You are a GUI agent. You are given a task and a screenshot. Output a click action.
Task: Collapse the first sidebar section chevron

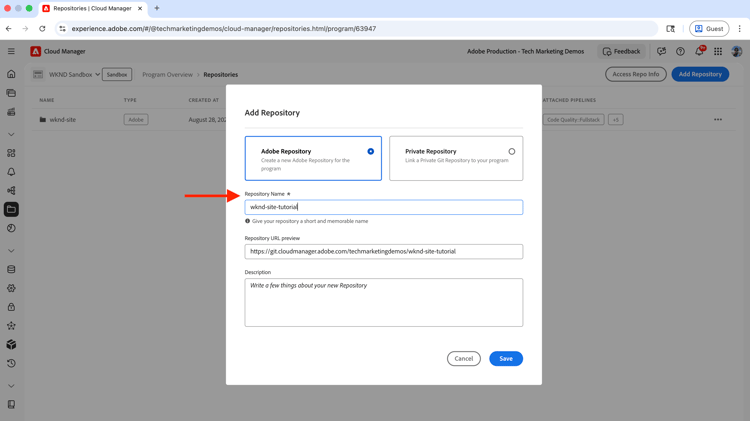[x=11, y=134]
